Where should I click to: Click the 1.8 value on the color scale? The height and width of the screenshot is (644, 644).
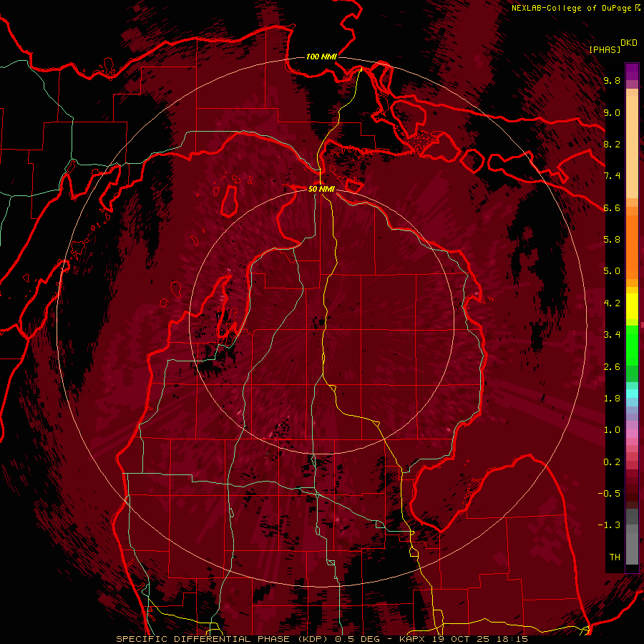pyautogui.click(x=612, y=399)
